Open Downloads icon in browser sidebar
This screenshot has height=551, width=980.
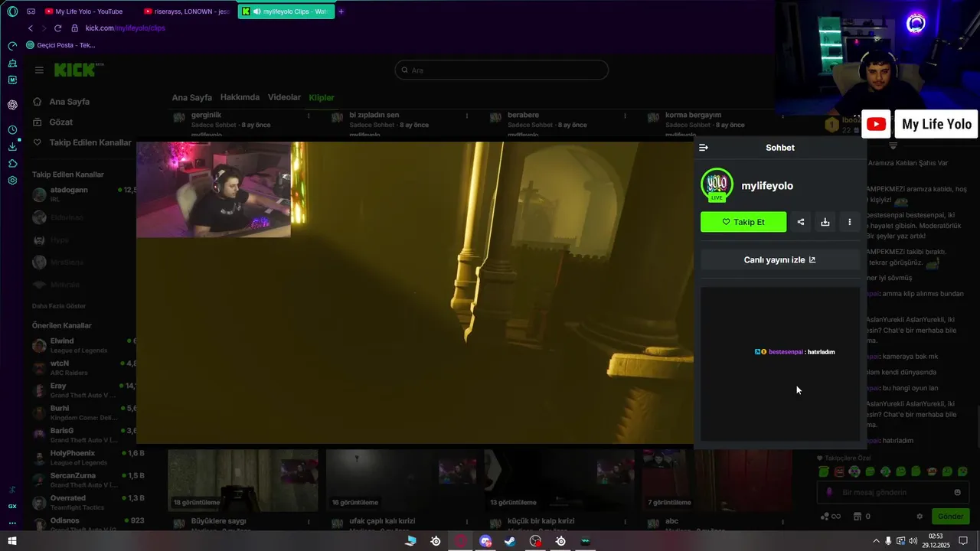(12, 147)
